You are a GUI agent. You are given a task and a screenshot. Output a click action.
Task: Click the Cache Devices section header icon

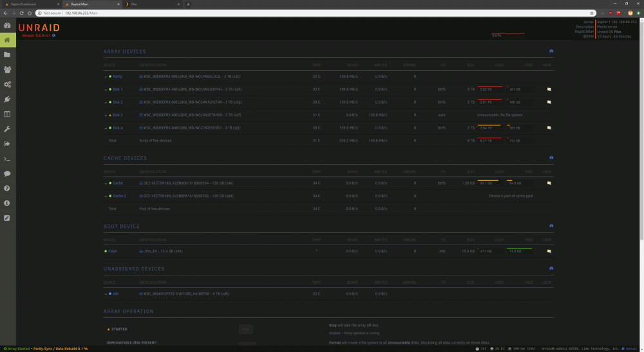[x=551, y=158]
